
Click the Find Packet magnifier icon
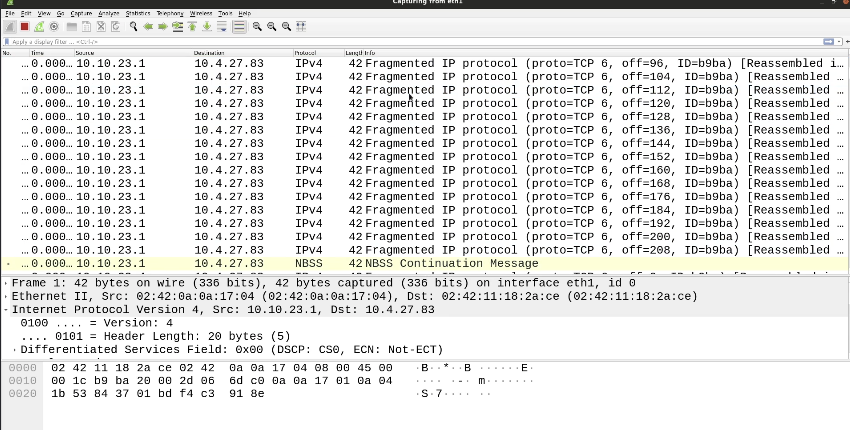coord(133,26)
